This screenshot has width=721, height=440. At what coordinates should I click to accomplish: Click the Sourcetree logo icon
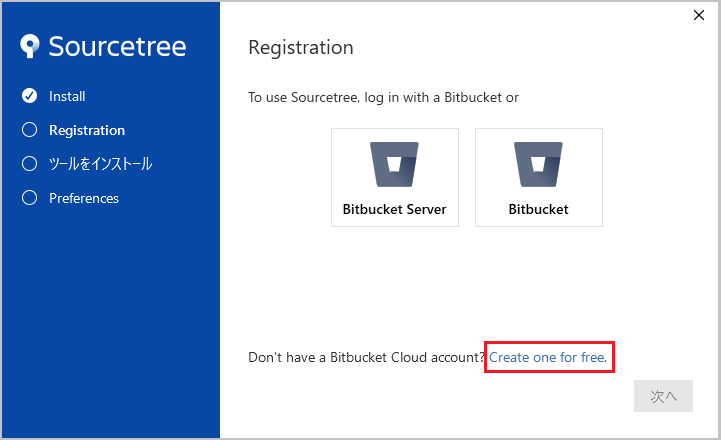(30, 46)
